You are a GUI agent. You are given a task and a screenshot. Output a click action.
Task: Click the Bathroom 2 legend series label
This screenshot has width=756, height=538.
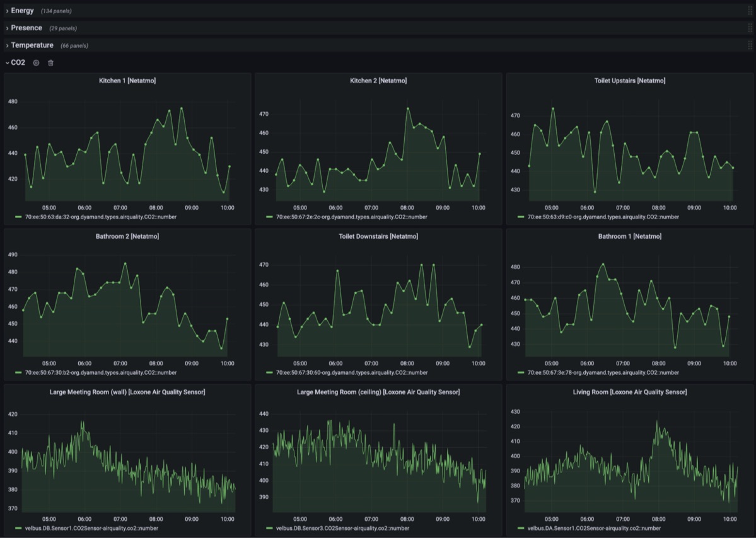tap(100, 373)
